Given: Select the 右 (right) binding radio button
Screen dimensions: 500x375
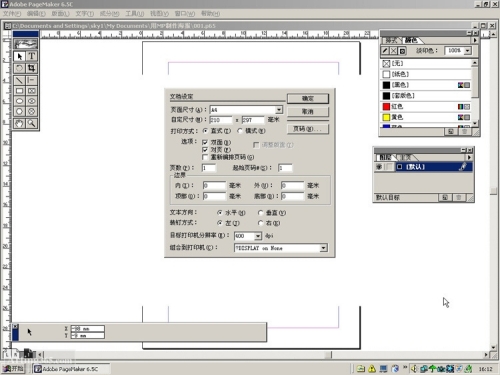Looking at the screenshot, I should pyautogui.click(x=261, y=223).
